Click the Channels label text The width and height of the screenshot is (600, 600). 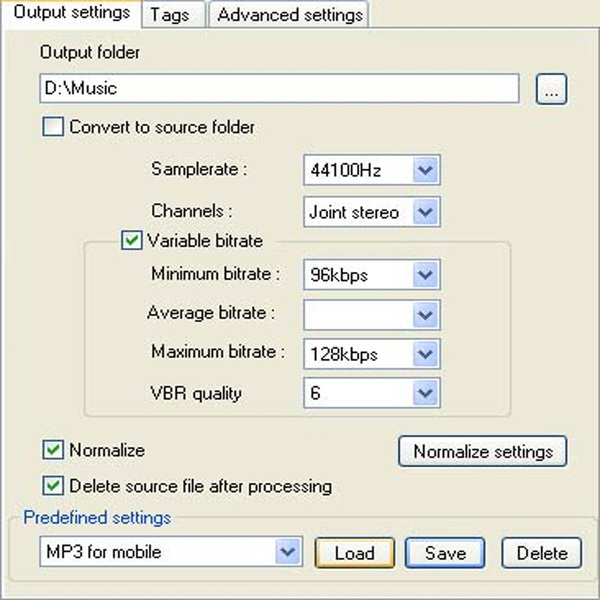(x=192, y=211)
